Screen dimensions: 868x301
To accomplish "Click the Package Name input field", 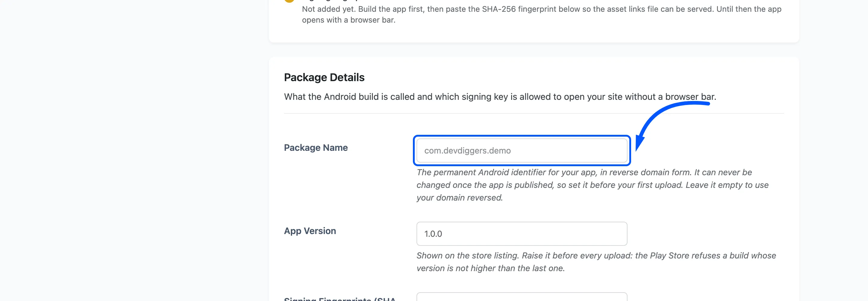I will pyautogui.click(x=522, y=150).
